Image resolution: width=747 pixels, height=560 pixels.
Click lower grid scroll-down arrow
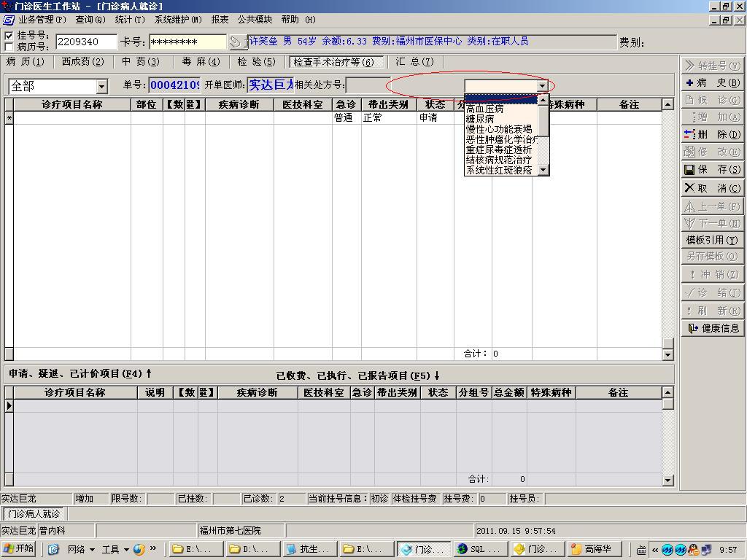668,480
